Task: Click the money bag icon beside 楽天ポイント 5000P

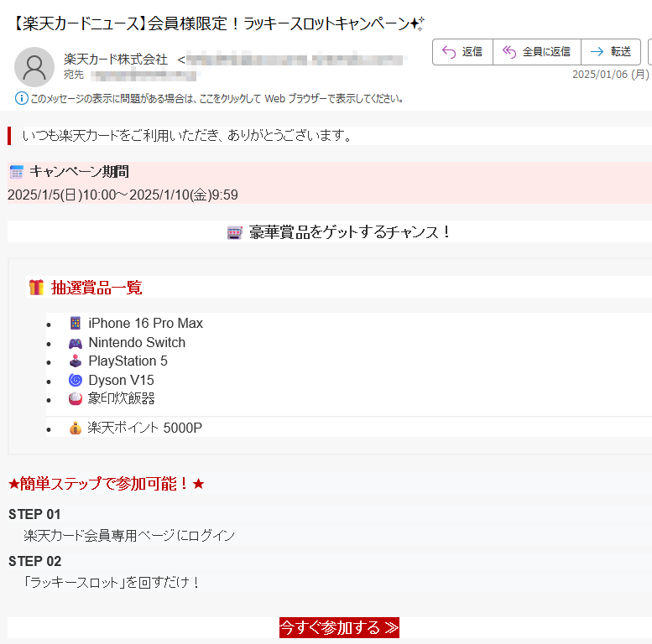Action: 76,428
